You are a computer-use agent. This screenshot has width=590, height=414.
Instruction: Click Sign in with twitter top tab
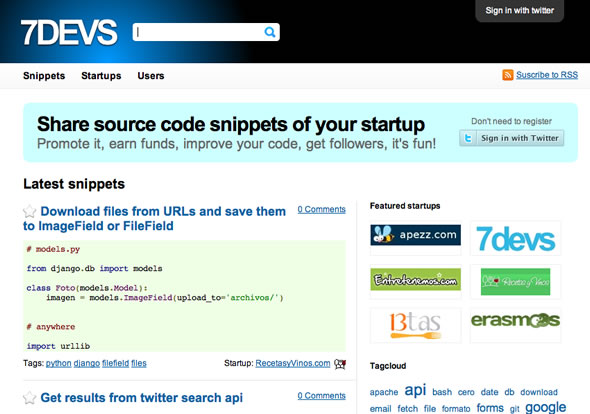[x=519, y=11]
